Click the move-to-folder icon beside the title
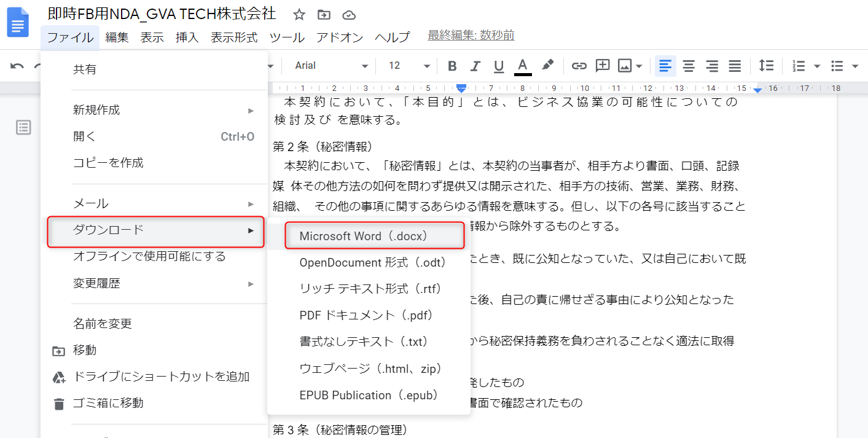 coord(324,15)
